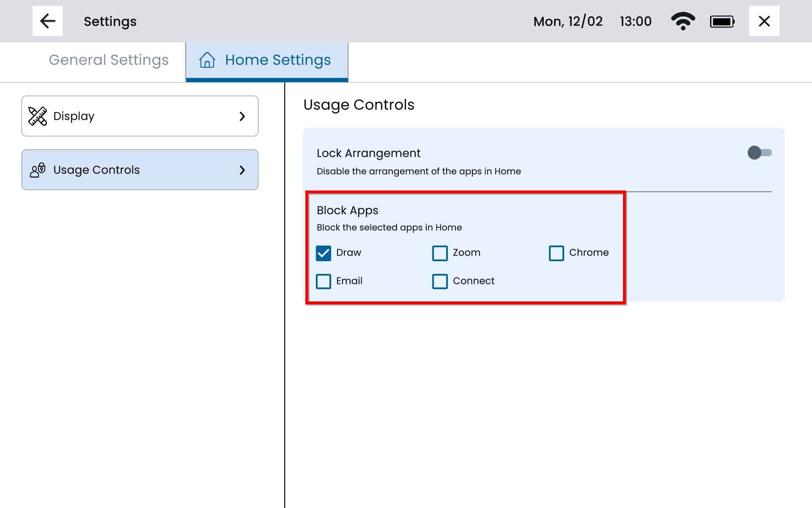Toggle the Lock Arrangement switch
This screenshot has width=812, height=508.
[x=759, y=153]
